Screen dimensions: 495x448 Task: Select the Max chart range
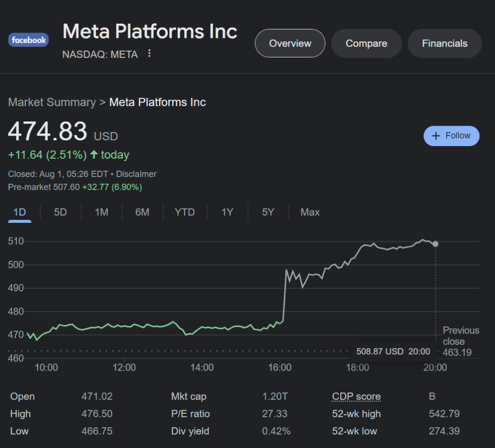pos(310,212)
